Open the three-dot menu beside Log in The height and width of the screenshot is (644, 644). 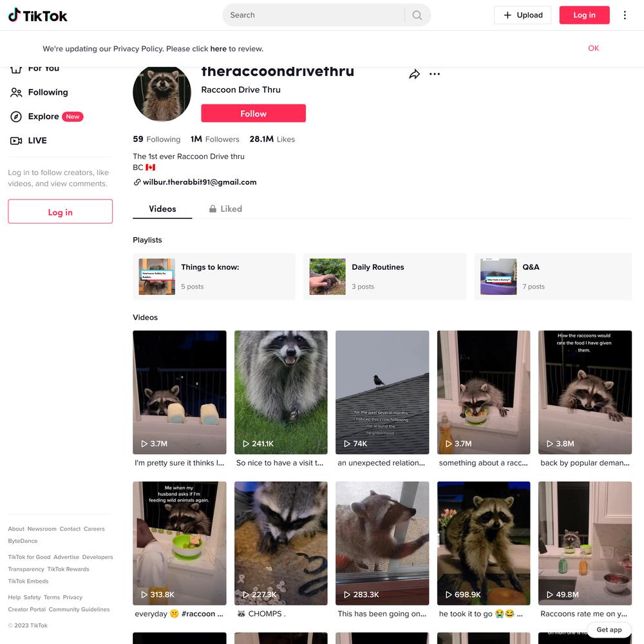pos(625,15)
